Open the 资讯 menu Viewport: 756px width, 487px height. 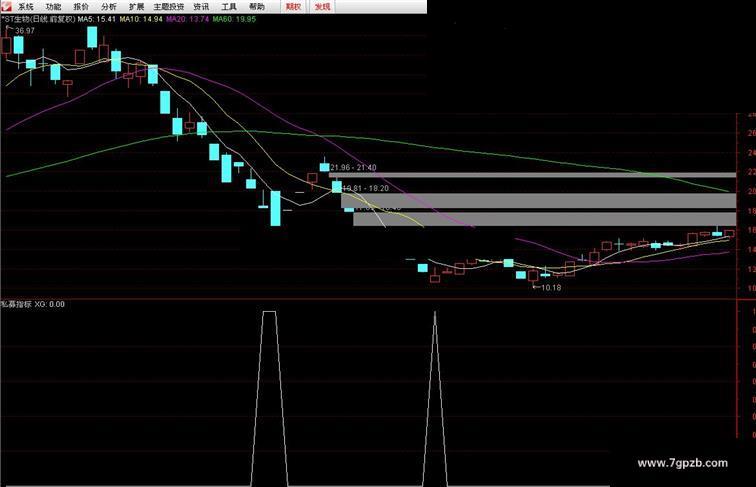point(201,7)
